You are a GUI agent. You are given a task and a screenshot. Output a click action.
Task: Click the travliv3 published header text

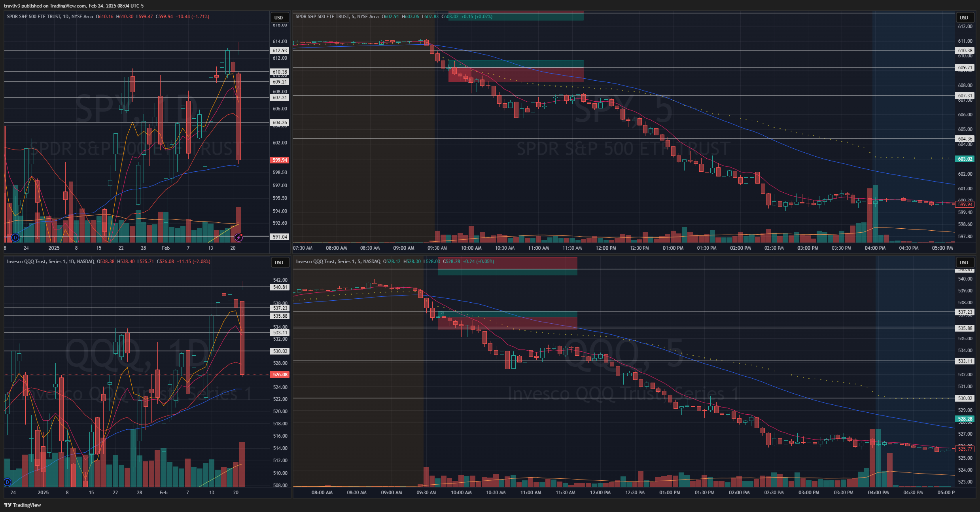pos(74,6)
